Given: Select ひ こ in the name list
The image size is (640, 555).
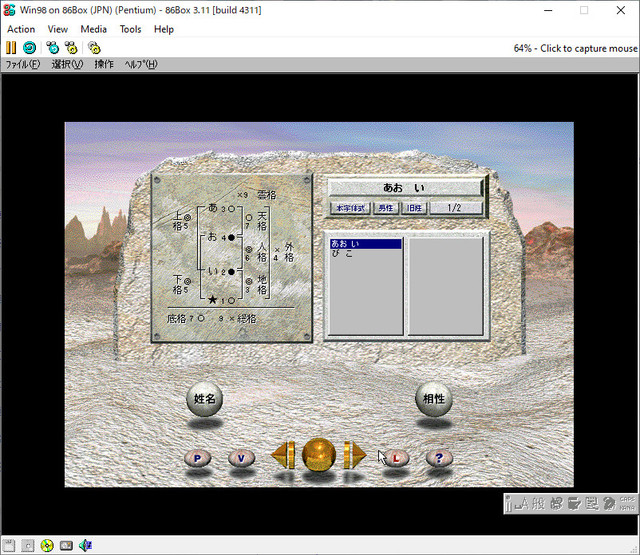Looking at the screenshot, I should [366, 253].
